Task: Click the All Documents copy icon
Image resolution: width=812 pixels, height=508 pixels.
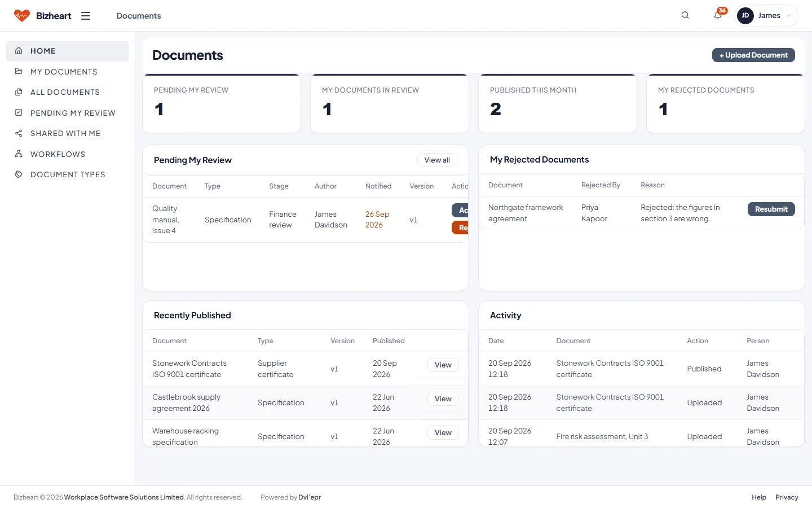Action: point(19,92)
